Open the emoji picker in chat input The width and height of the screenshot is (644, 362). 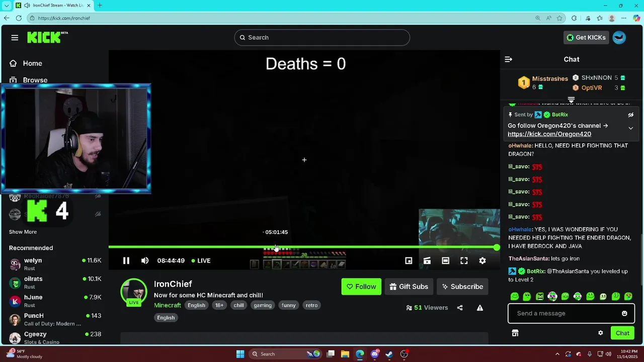pyautogui.click(x=624, y=313)
